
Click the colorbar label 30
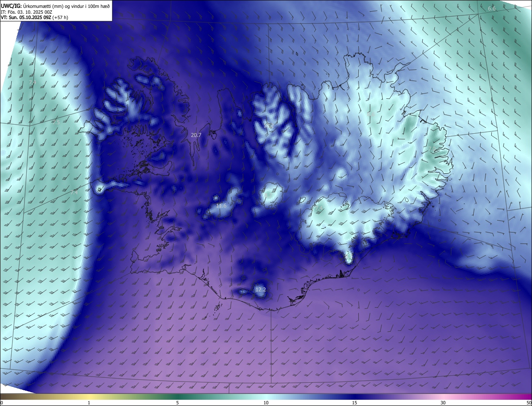pyautogui.click(x=443, y=403)
